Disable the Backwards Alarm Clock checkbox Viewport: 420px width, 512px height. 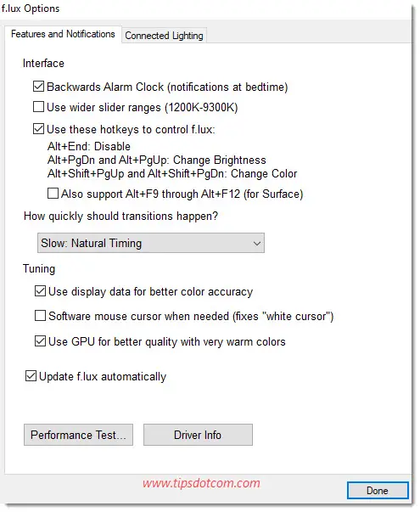point(38,87)
